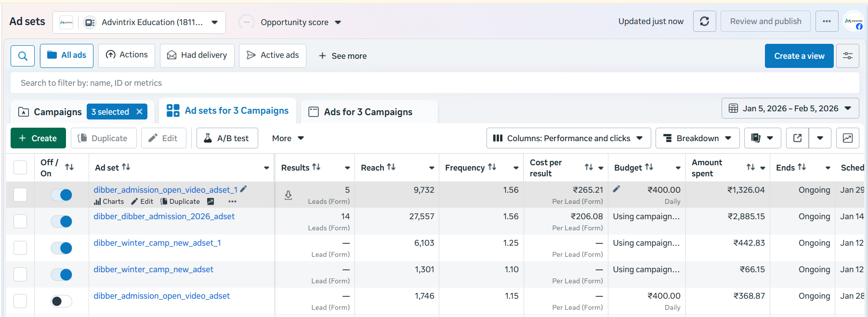Sort by Ad set name arrows
Screen dimensions: 868x317
click(x=126, y=167)
